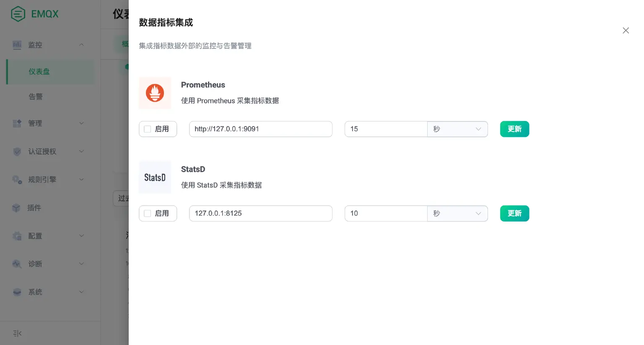Click the Prometheus URL input field
644x345 pixels.
tap(261, 129)
